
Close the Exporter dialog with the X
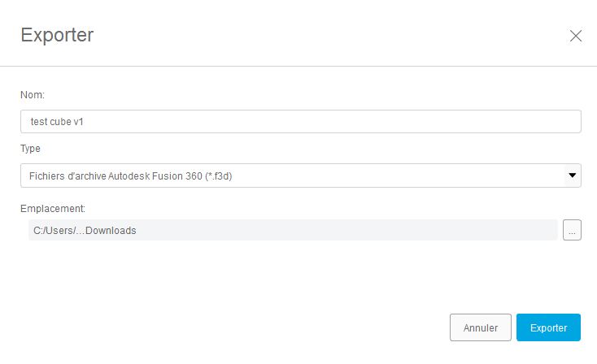point(576,36)
